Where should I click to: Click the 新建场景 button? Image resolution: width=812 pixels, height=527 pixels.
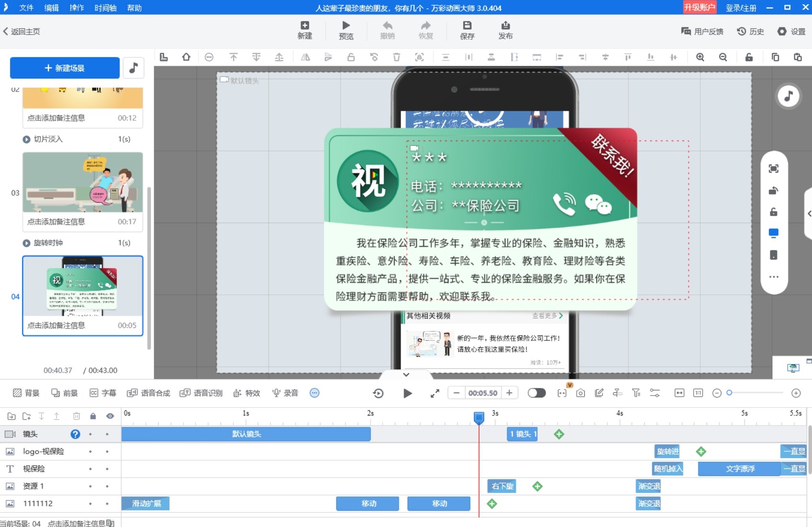click(65, 68)
